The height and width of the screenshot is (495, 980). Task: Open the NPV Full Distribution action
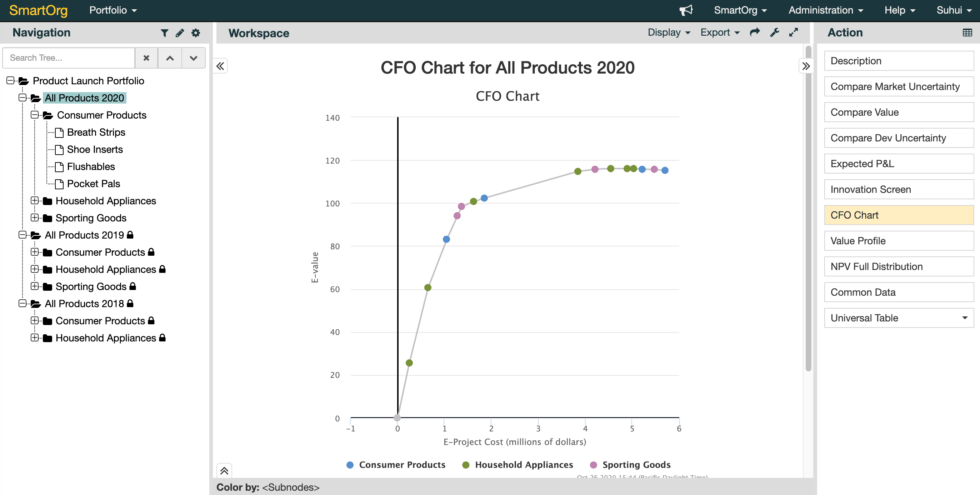pyautogui.click(x=898, y=266)
